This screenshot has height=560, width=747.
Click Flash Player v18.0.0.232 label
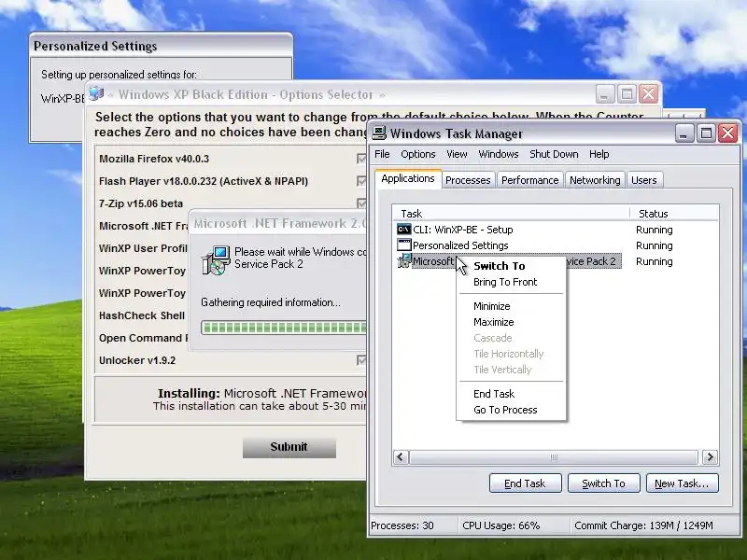(204, 181)
